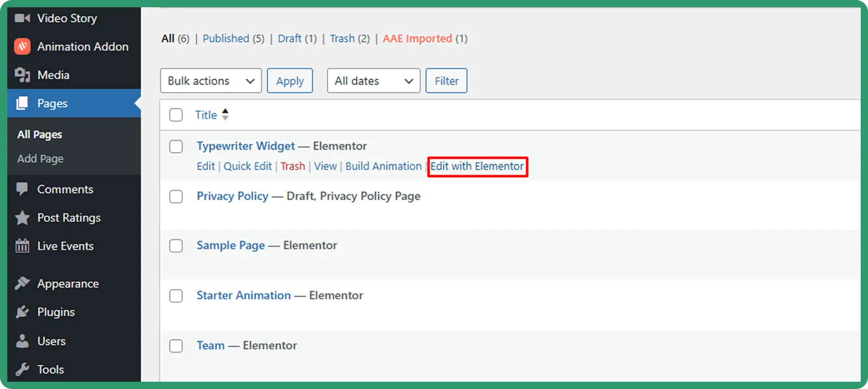Open Starter Animation page title
The image size is (868, 389).
243,295
